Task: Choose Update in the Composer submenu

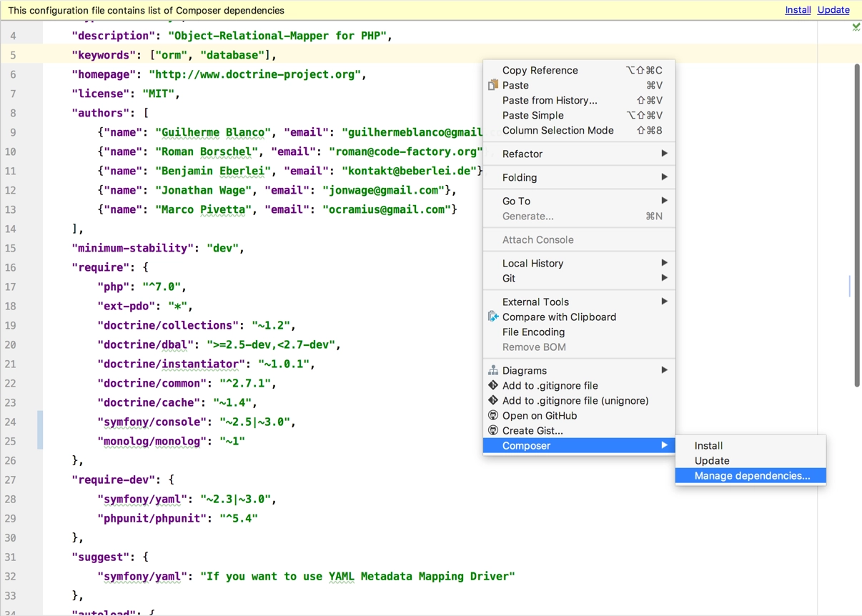Action: tap(750, 460)
